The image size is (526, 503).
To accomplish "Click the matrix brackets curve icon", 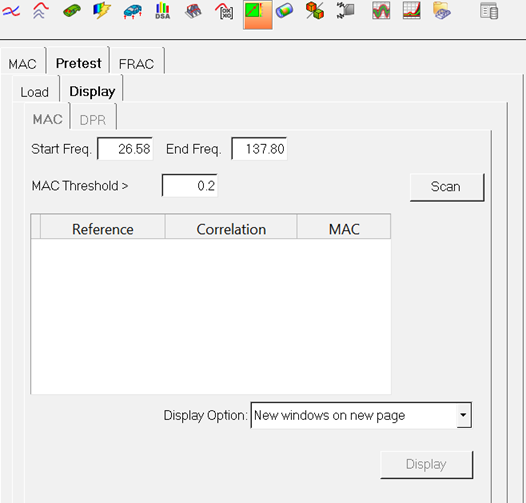I will [224, 11].
